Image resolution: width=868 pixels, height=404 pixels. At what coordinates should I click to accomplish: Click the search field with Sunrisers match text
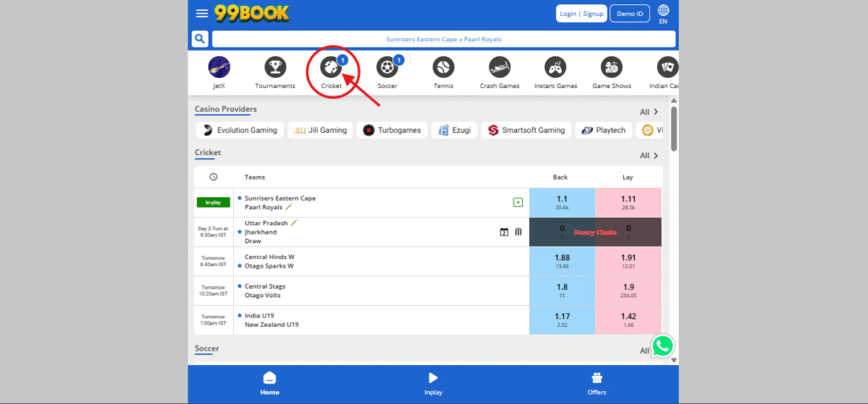point(443,39)
